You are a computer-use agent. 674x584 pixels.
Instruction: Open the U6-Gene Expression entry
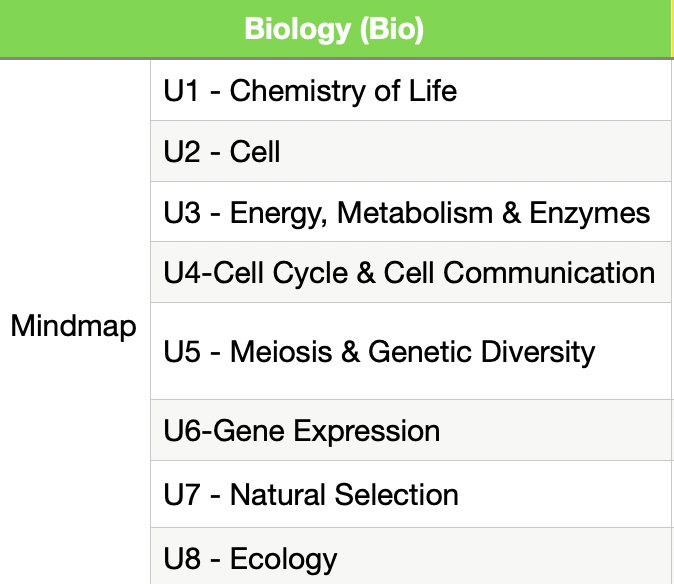pos(301,431)
